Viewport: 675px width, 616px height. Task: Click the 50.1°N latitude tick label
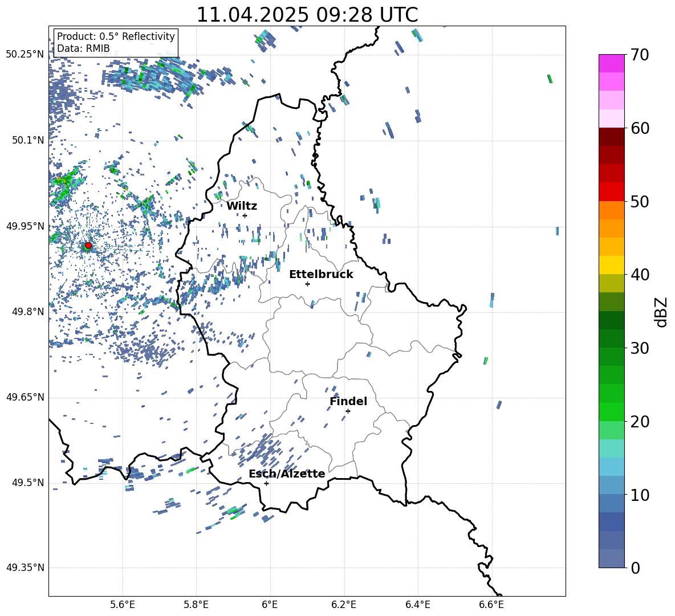pyautogui.click(x=27, y=140)
